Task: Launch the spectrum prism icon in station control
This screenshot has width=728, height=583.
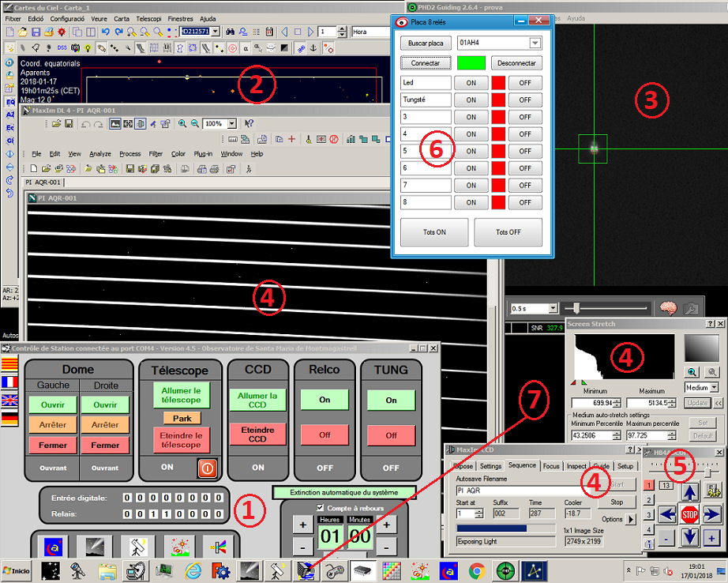Action: point(218,547)
